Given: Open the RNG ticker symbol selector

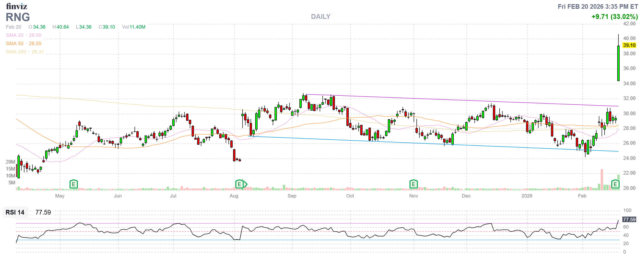Looking at the screenshot, I should click(18, 17).
